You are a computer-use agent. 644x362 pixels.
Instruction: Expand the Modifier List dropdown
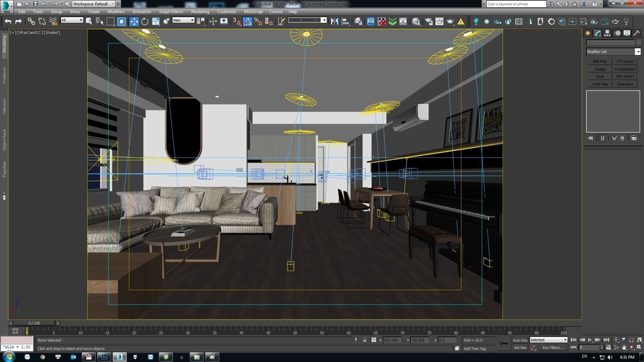(x=613, y=52)
